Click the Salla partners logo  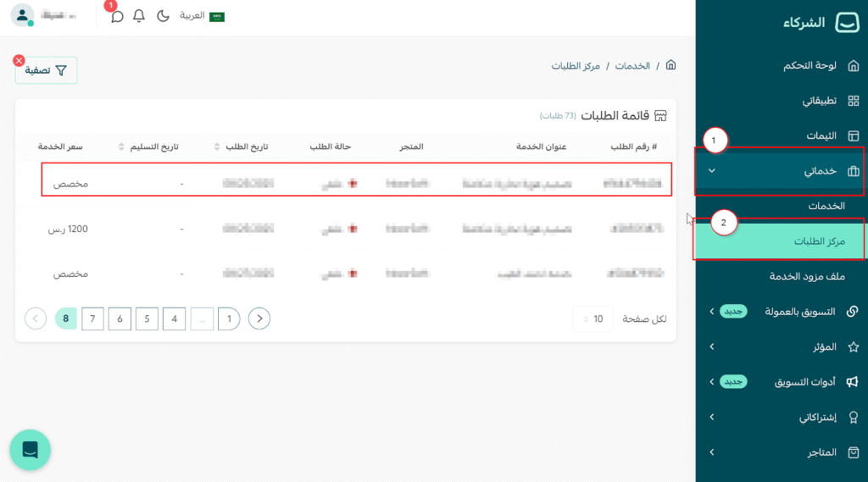[x=847, y=23]
